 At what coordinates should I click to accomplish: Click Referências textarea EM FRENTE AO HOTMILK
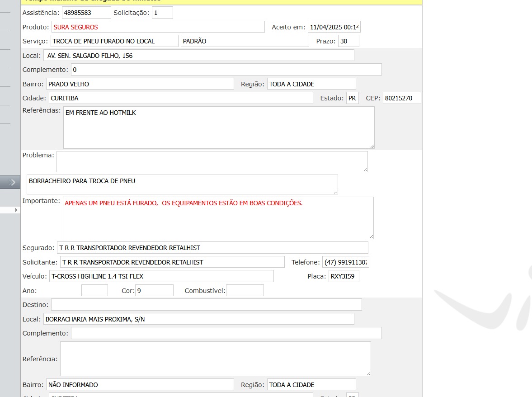click(x=219, y=128)
